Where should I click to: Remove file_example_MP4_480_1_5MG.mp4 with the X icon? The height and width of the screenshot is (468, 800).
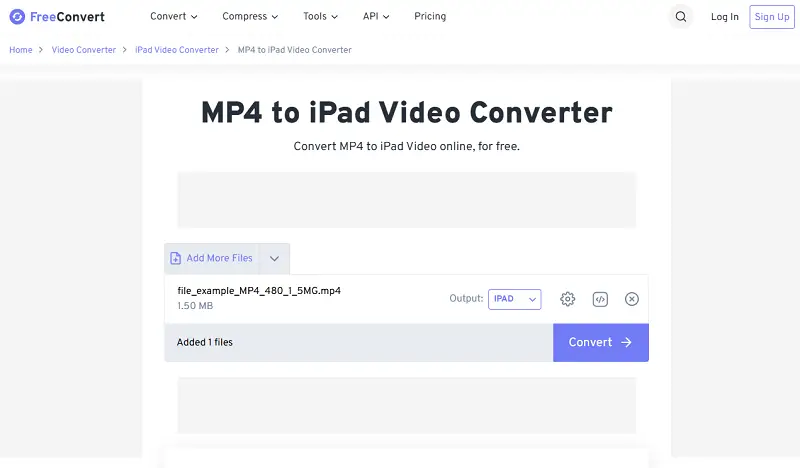click(632, 299)
